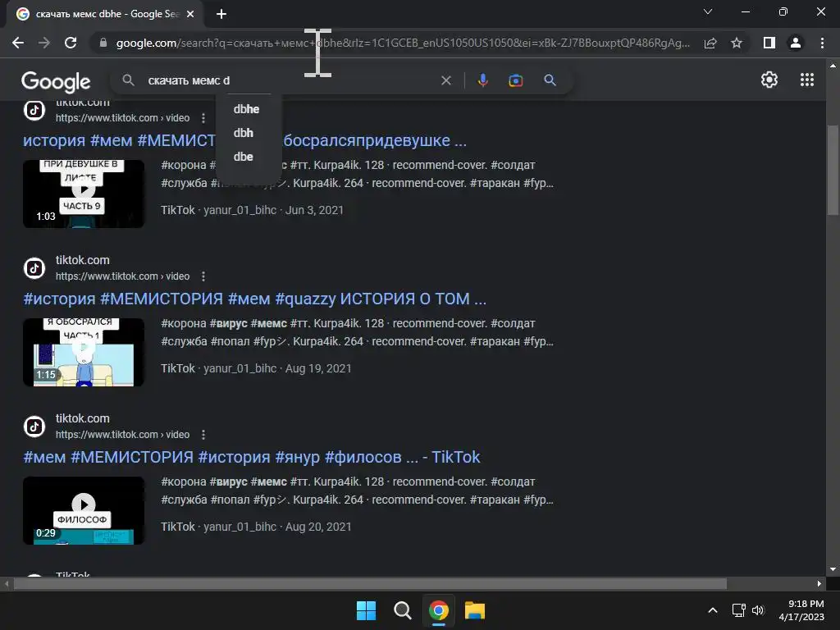Open Chrome three-dot menu
Image resolution: width=840 pixels, height=630 pixels.
pos(822,43)
